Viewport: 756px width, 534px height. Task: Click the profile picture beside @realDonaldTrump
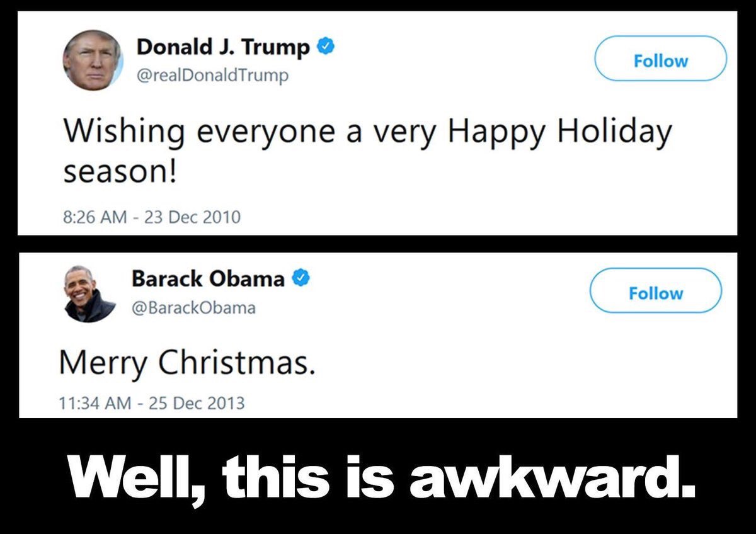coord(93,60)
